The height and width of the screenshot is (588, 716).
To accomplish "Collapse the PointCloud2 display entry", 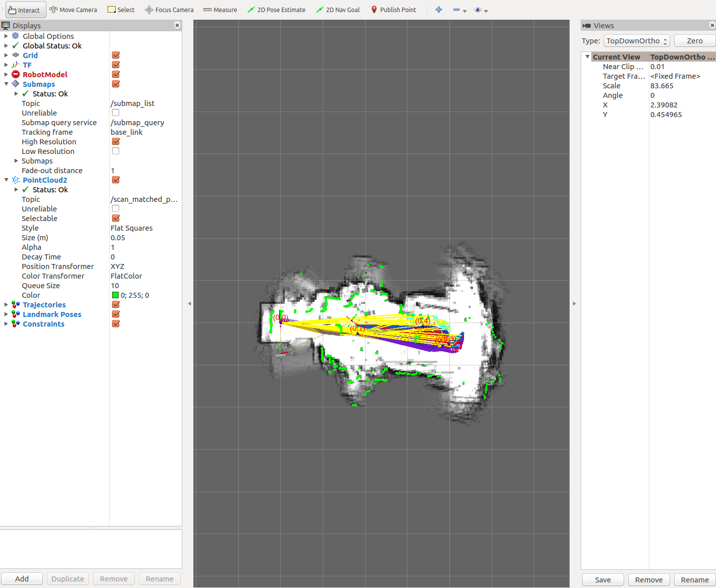I will (6, 180).
